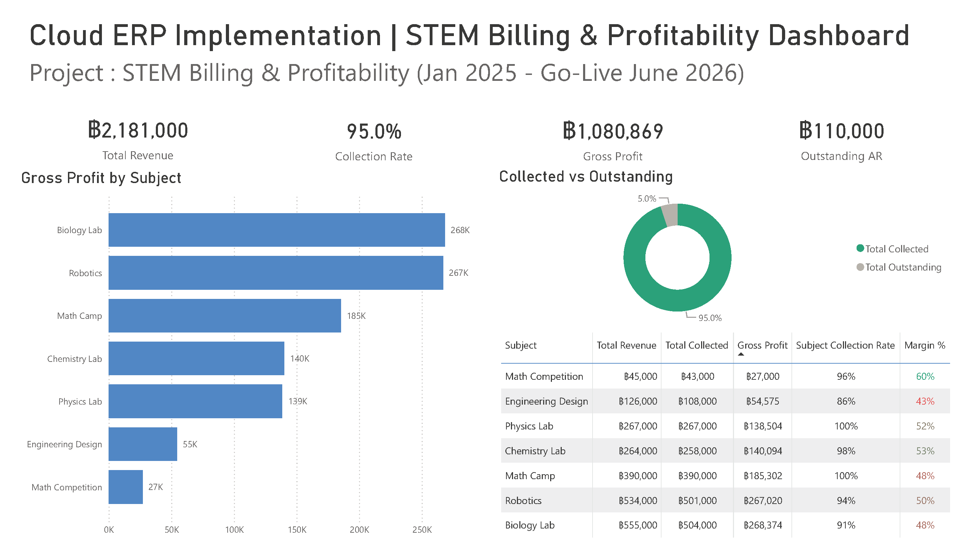Click the ฿45,000 revenue cell
The width and height of the screenshot is (969, 560).
[x=640, y=376]
